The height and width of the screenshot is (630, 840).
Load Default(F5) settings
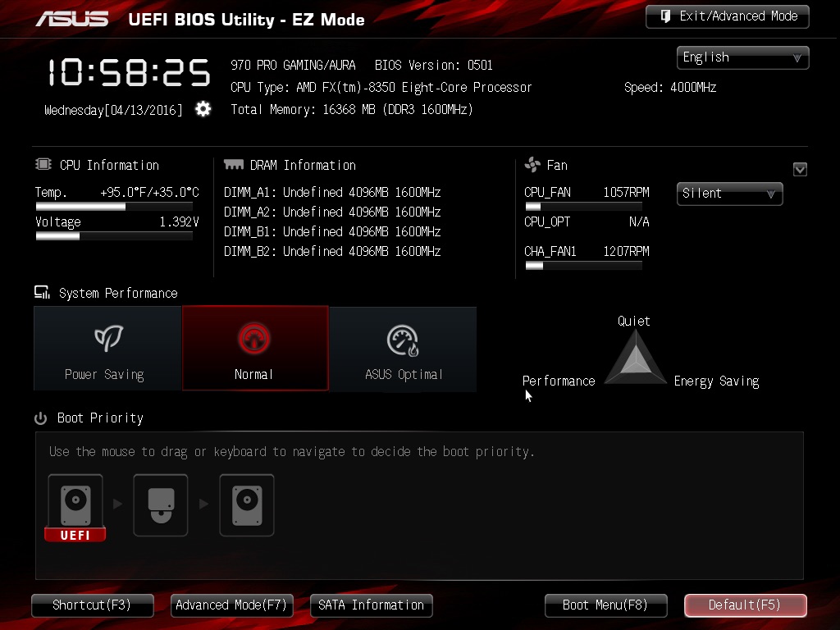click(745, 605)
